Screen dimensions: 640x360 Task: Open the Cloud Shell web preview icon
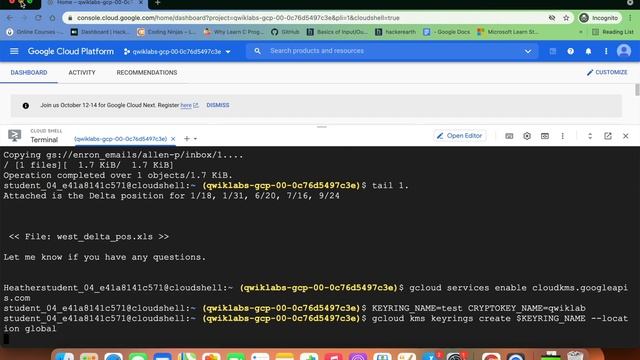point(545,136)
